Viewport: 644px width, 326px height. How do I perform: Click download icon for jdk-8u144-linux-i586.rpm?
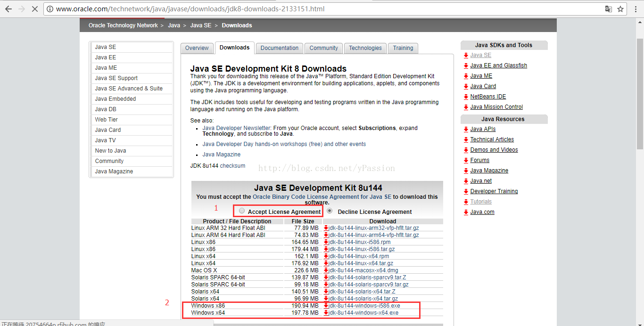(x=326, y=242)
